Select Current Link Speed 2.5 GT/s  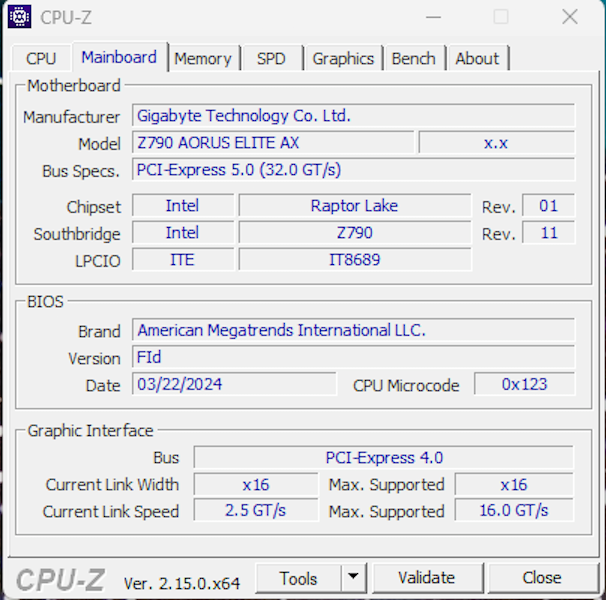click(x=256, y=510)
